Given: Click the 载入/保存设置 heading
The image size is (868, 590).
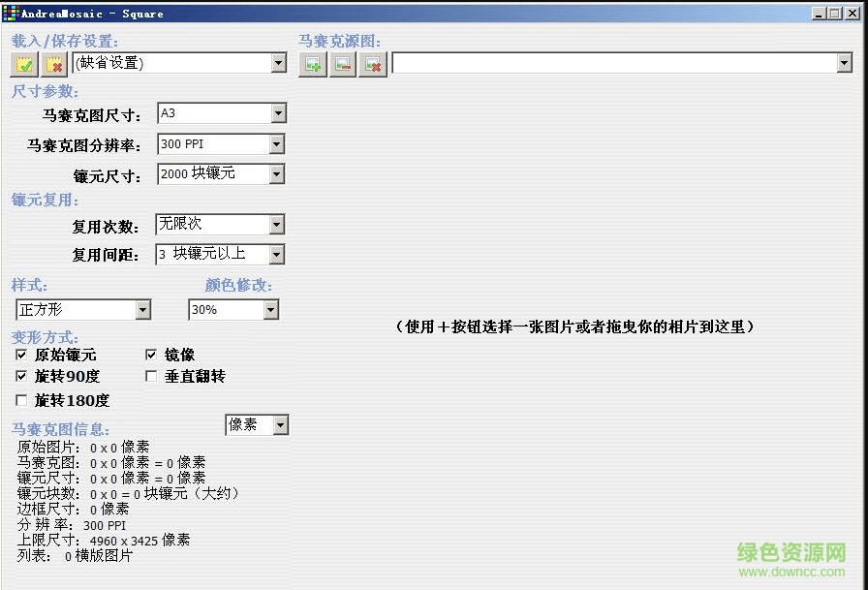Looking at the screenshot, I should click(x=65, y=41).
